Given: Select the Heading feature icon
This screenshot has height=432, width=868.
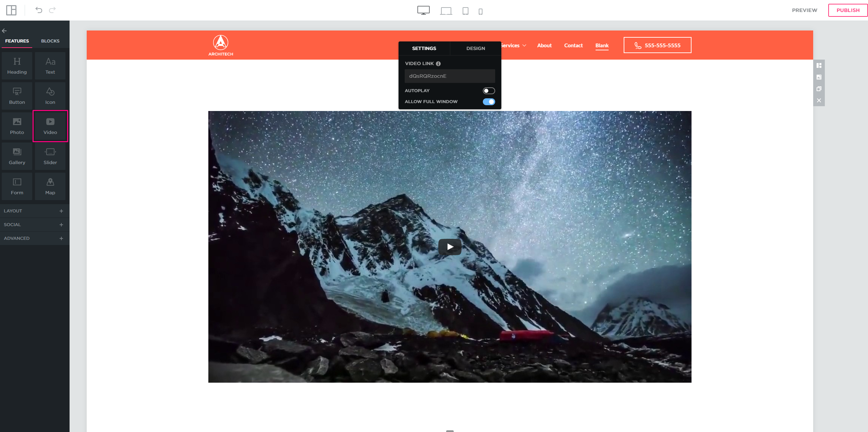Looking at the screenshot, I should [17, 65].
